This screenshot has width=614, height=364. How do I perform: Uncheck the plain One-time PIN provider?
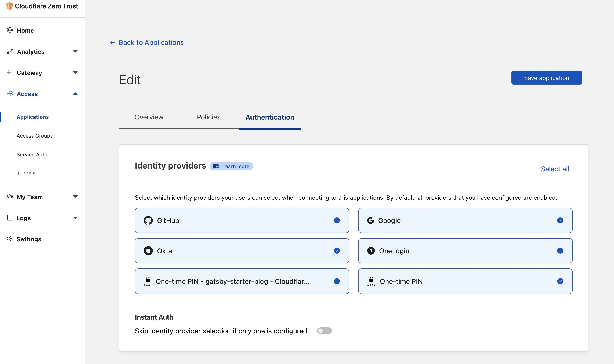coord(560,281)
